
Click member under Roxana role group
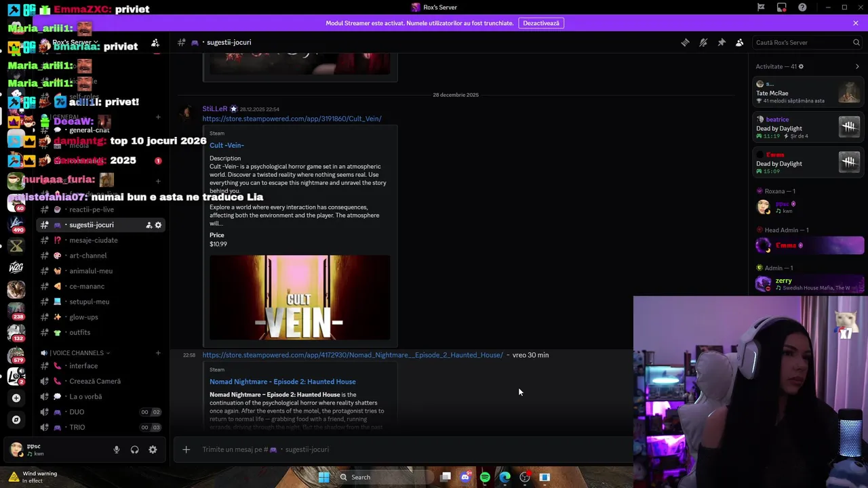(x=809, y=207)
